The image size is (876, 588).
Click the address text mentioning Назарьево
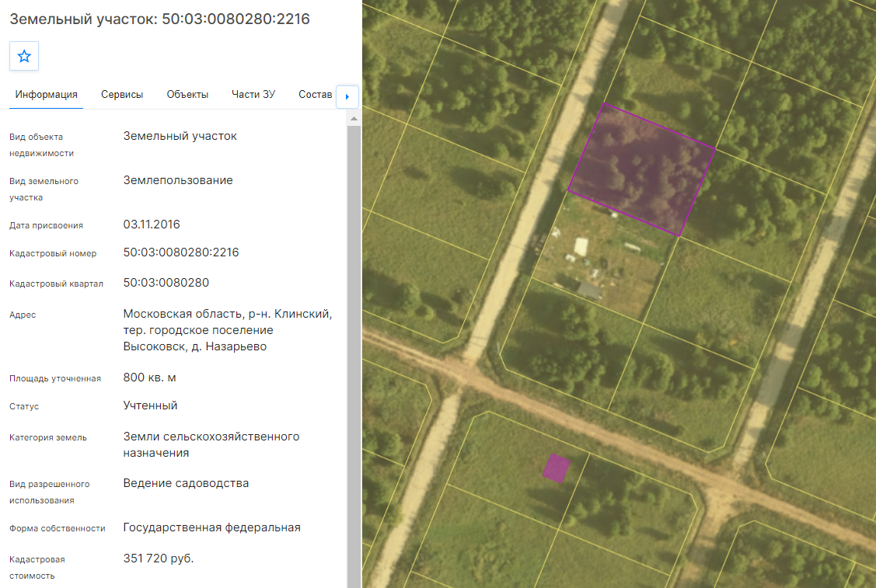pyautogui.click(x=228, y=330)
